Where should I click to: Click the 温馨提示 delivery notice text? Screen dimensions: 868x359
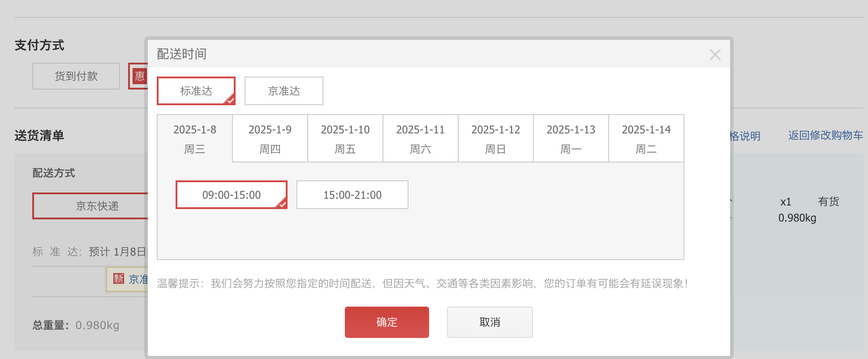[x=422, y=283]
